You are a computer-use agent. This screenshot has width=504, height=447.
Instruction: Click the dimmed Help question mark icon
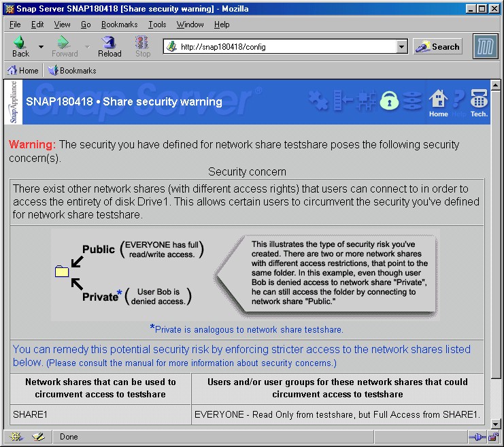coord(458,103)
